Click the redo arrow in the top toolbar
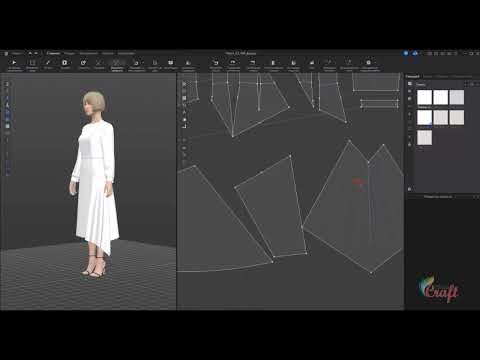This screenshot has height=360, width=480. pyautogui.click(x=233, y=62)
